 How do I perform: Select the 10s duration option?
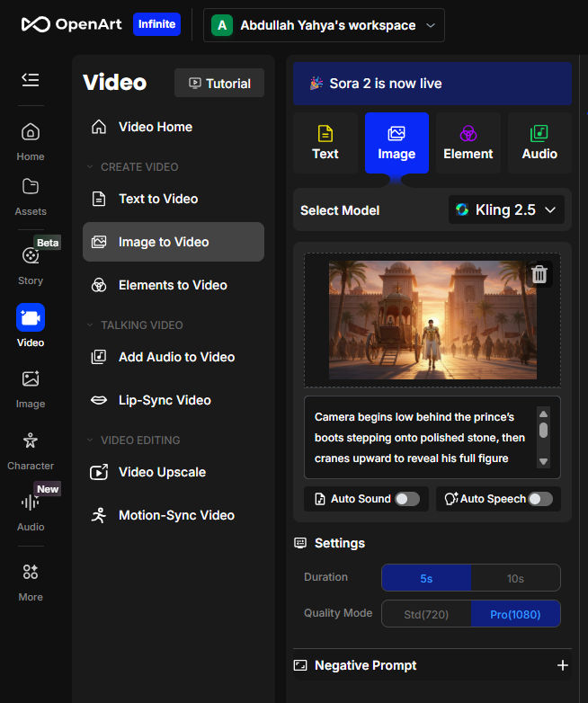tap(515, 578)
